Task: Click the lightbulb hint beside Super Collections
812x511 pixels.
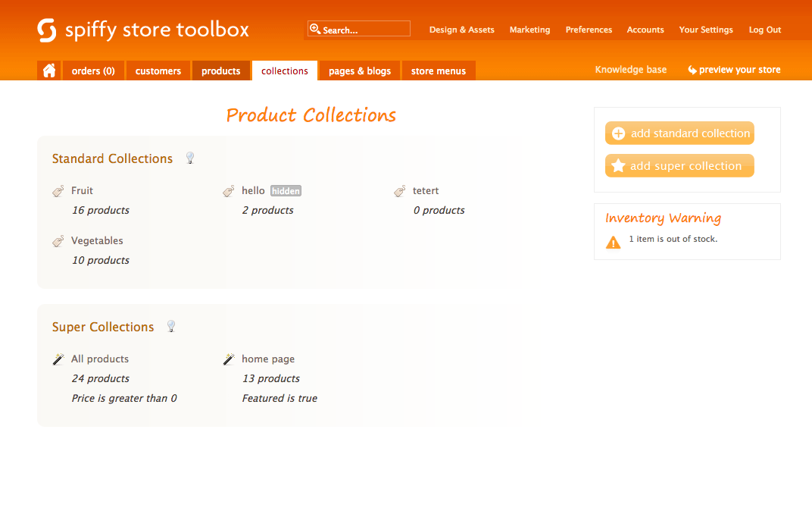Action: (x=171, y=326)
